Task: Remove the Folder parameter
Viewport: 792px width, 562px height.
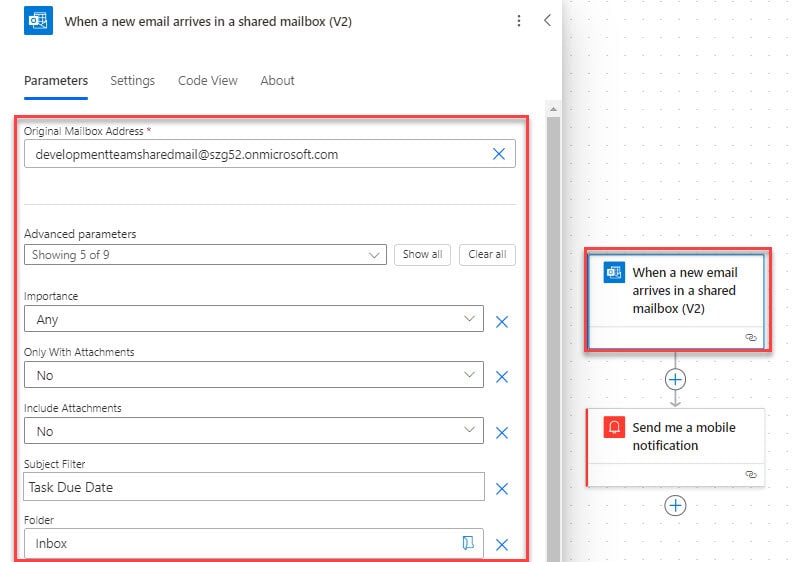Action: [502, 545]
